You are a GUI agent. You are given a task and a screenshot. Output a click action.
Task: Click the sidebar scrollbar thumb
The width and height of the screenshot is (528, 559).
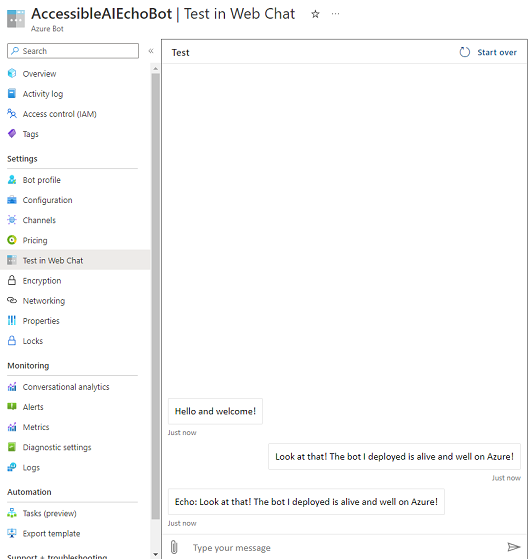[x=155, y=296]
